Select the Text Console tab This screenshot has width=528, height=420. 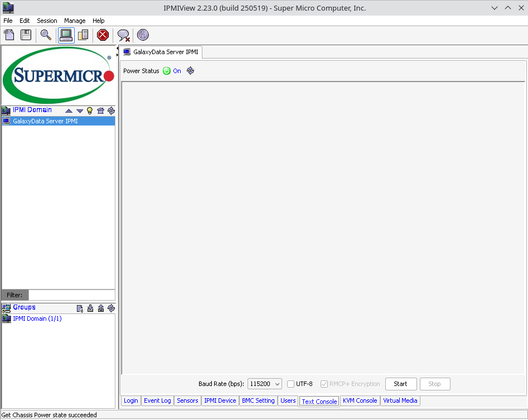[x=319, y=401]
